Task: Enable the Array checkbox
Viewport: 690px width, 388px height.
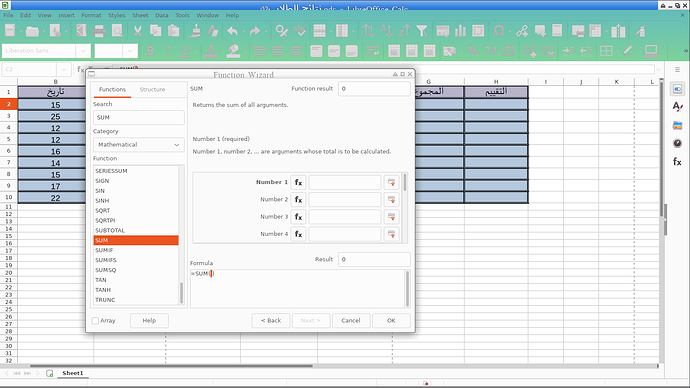Action: pos(95,321)
